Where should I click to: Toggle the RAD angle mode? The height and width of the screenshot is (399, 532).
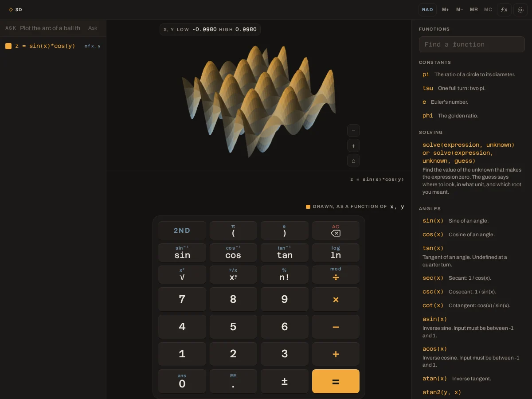pos(427,10)
